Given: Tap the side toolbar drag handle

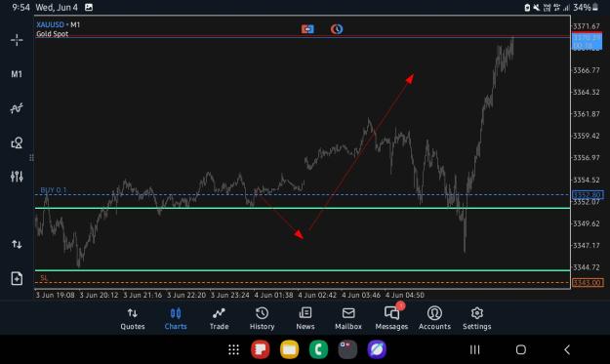Looking at the screenshot, I should tap(31, 157).
